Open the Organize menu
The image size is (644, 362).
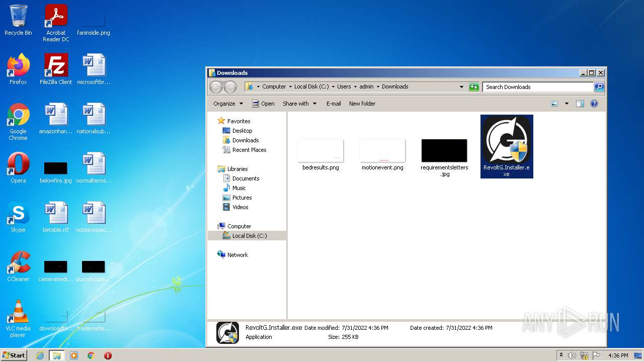pos(228,104)
